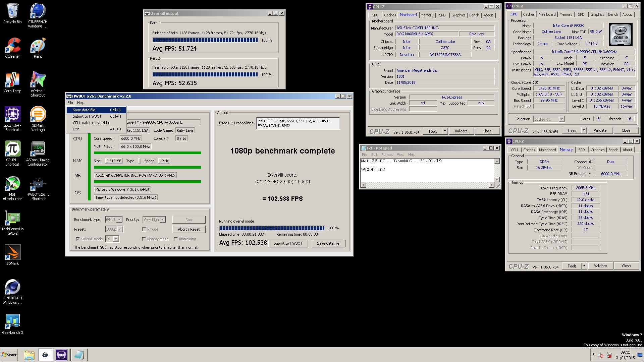Expand Tools arrow in Memory CPU-Z window
644x362 pixels.
click(x=584, y=266)
